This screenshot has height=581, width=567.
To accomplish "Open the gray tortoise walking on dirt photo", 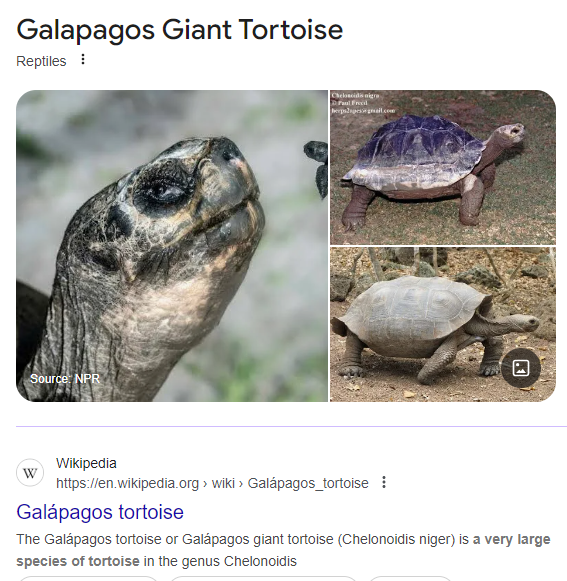I will click(x=443, y=325).
